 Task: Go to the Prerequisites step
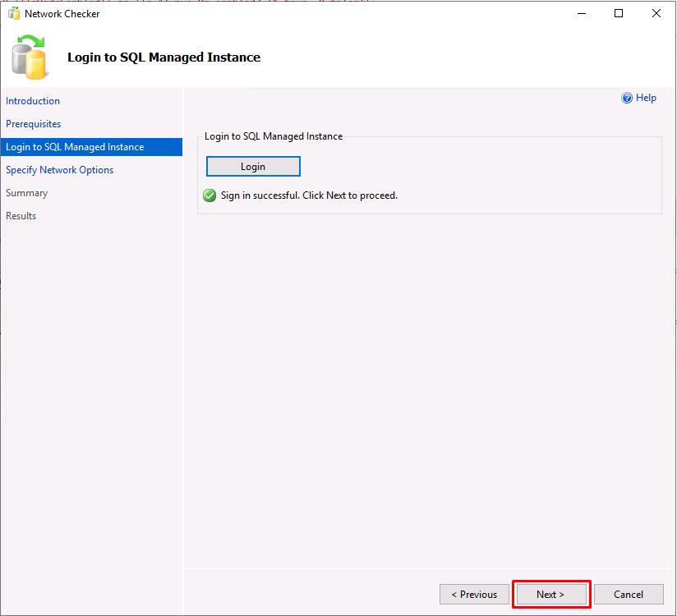[x=33, y=124]
